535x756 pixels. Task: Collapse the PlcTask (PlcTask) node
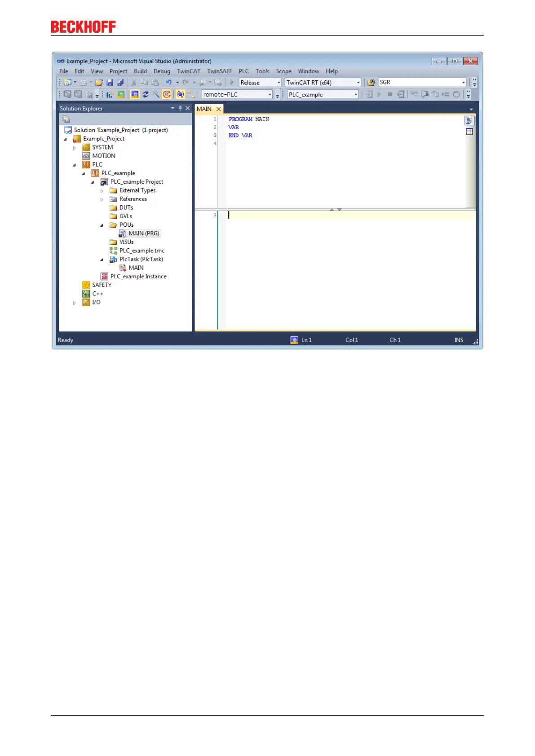point(102,260)
